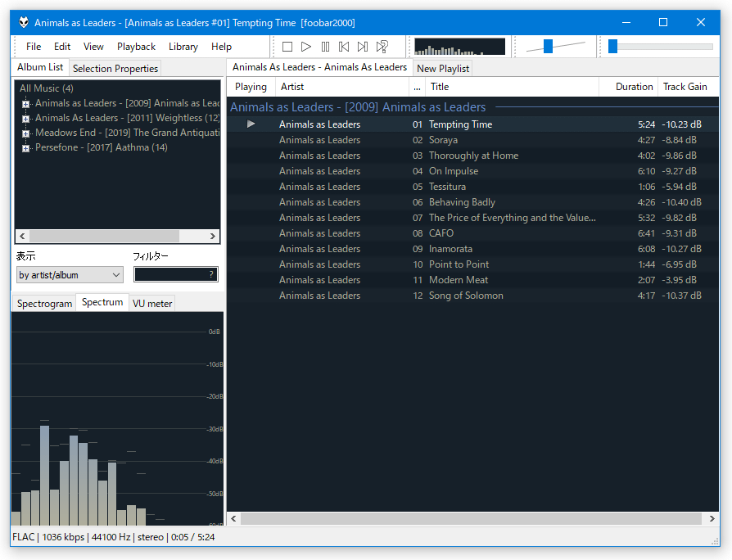Skip to the previous track icon
The image size is (732, 560).
[344, 47]
